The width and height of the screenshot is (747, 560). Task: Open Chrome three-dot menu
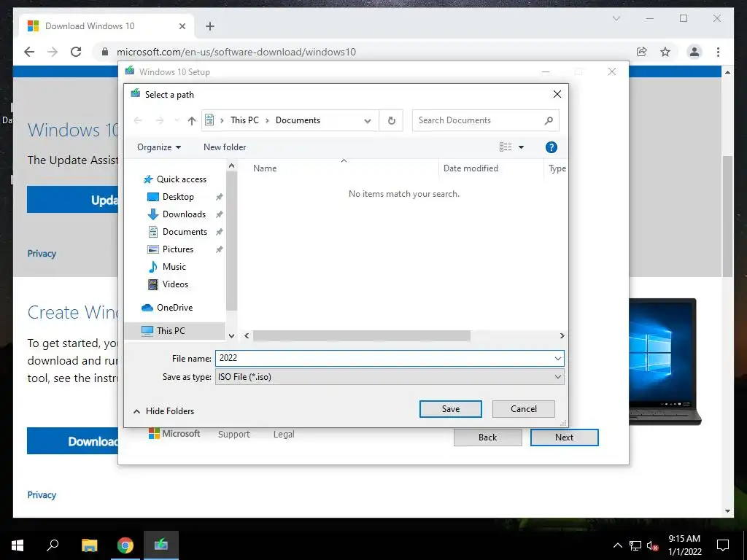click(718, 52)
